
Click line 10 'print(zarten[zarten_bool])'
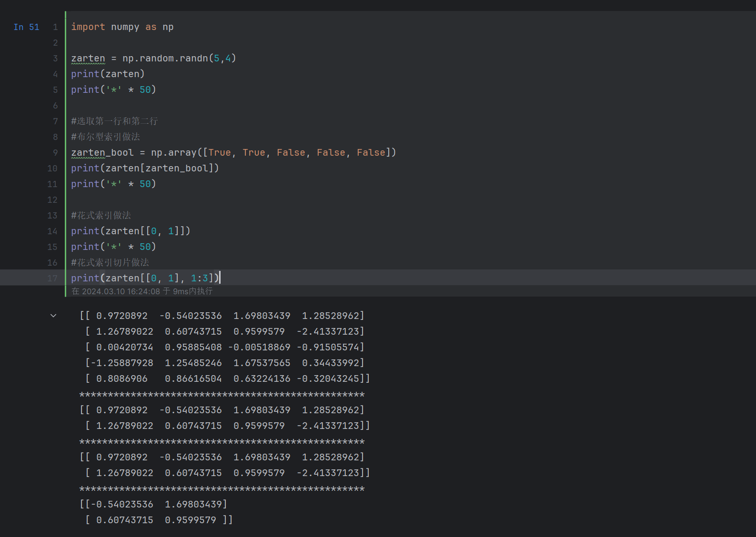click(x=145, y=169)
